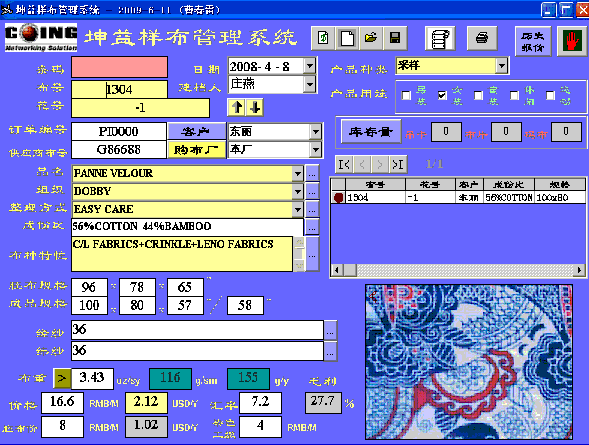Click the 布号 column header in table
This screenshot has width=589, height=445.
[375, 184]
